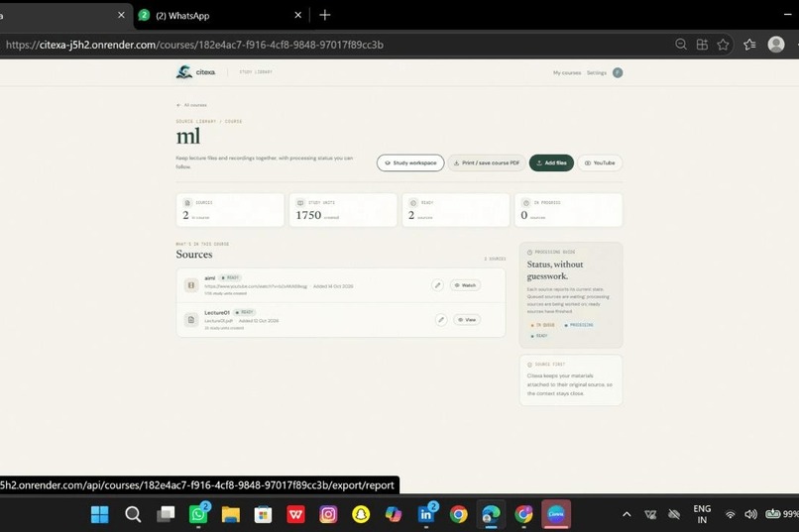Click the ml course title
799x532 pixels.
point(188,137)
